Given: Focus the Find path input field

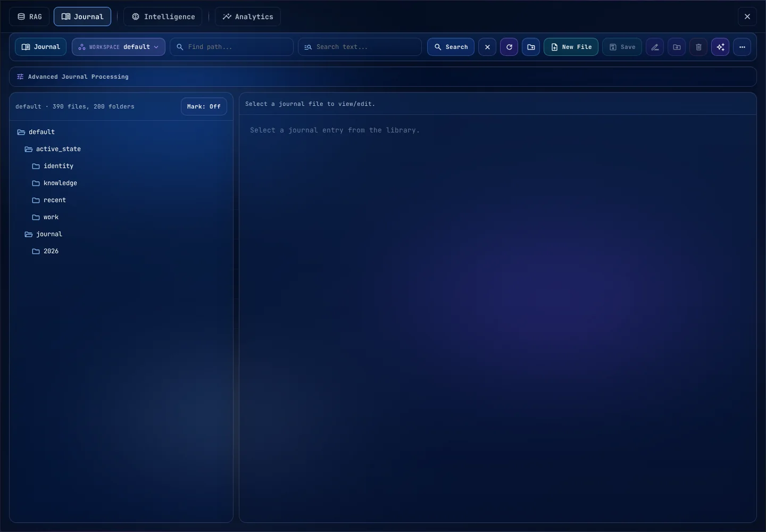Looking at the screenshot, I should (x=231, y=47).
